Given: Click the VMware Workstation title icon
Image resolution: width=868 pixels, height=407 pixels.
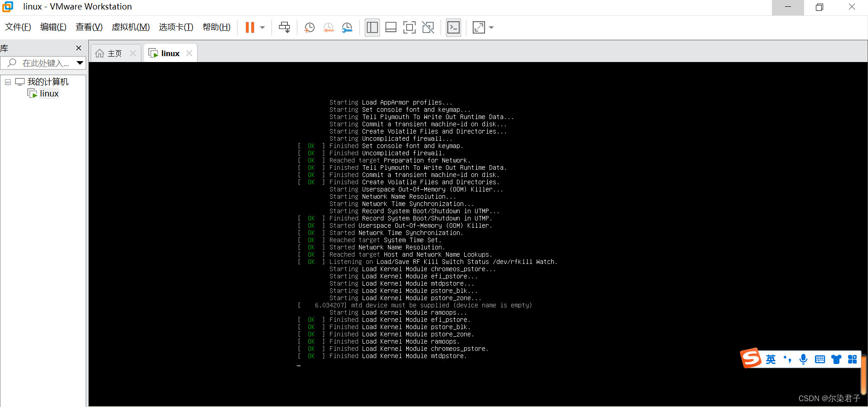Looking at the screenshot, I should [x=8, y=7].
